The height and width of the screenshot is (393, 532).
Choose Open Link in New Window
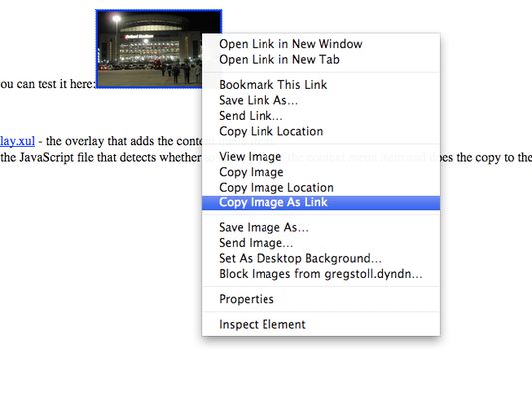[320, 44]
